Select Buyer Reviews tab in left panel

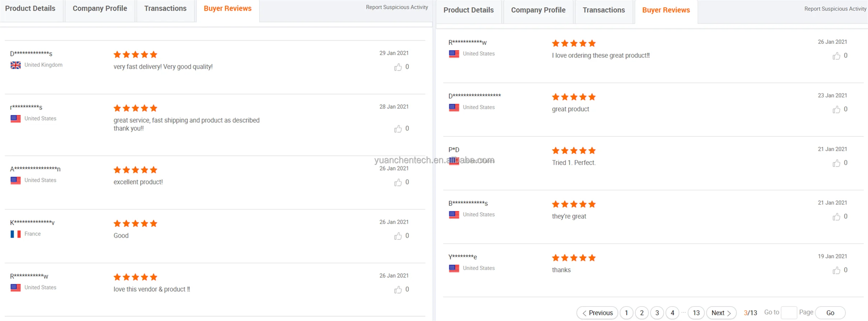[x=228, y=9]
